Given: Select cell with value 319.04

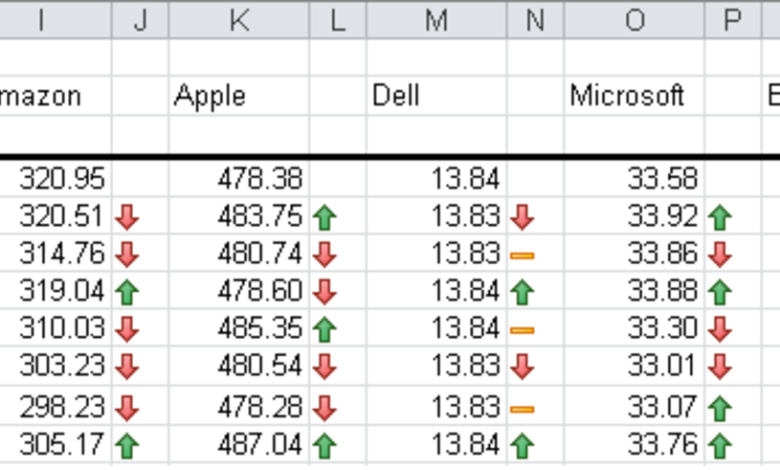Looking at the screenshot, I should pyautogui.click(x=55, y=290).
